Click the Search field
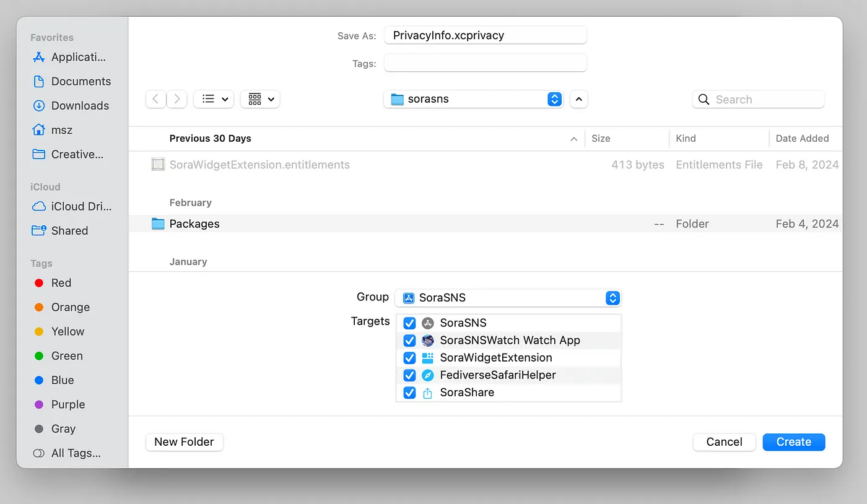Screen dimensions: 867x504 click(x=759, y=99)
